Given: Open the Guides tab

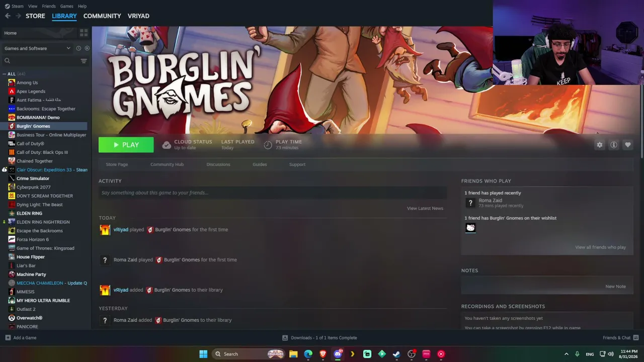Looking at the screenshot, I should point(260,164).
